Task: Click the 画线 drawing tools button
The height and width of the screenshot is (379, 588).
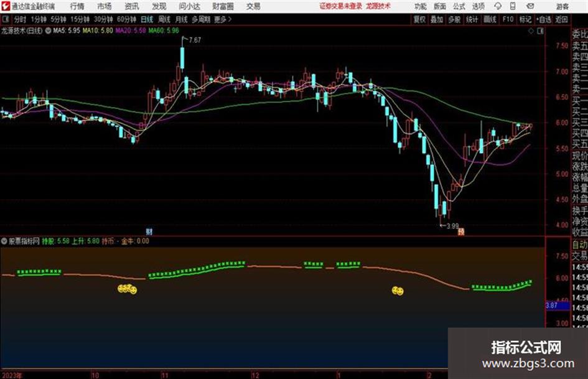Action: click(490, 19)
